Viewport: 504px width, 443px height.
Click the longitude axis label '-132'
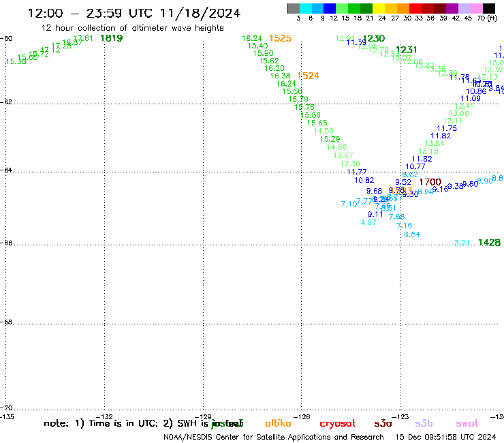(x=104, y=417)
